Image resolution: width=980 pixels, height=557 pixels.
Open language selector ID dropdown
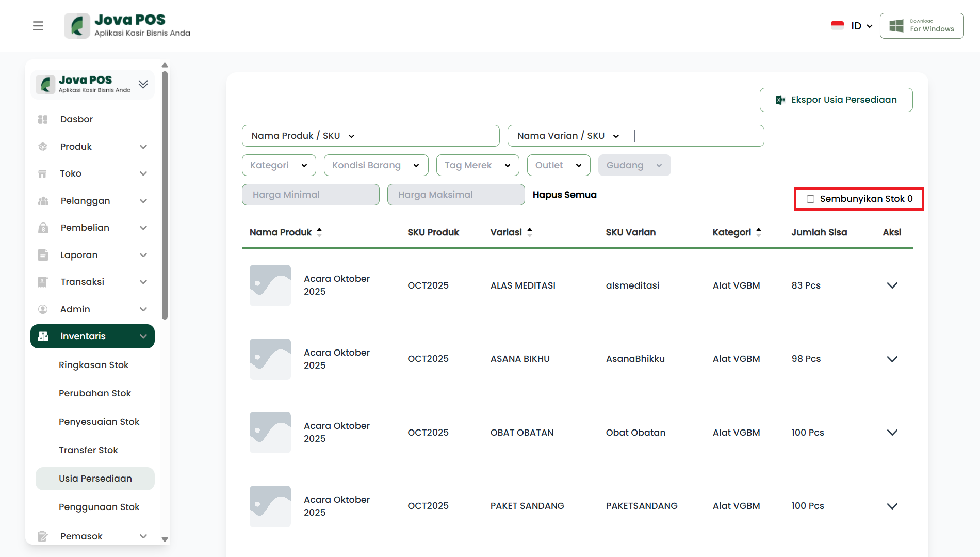click(x=861, y=26)
